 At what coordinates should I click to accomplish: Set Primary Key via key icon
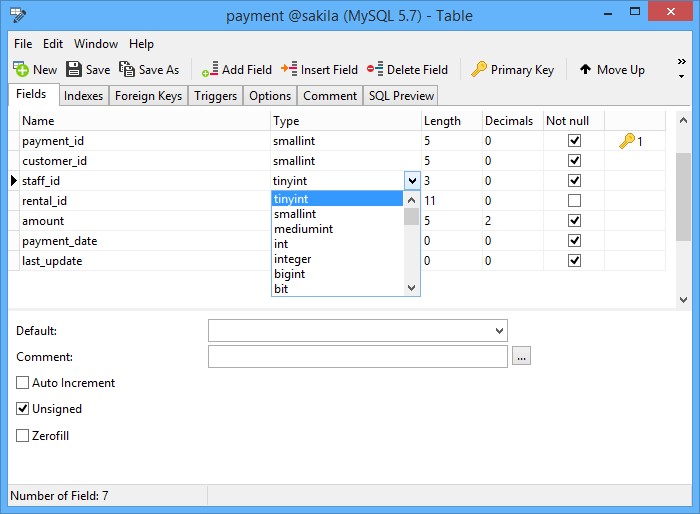479,69
